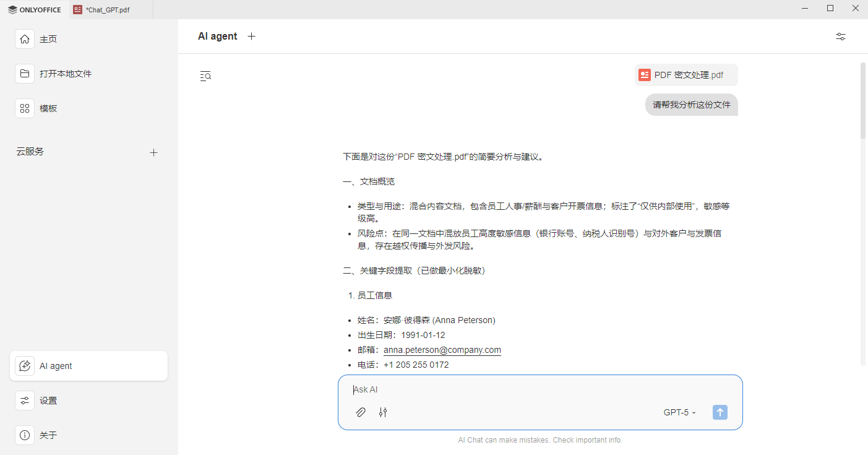Click the PDF 密文处理.pdf attachment chip
The image size is (868, 455).
(686, 74)
